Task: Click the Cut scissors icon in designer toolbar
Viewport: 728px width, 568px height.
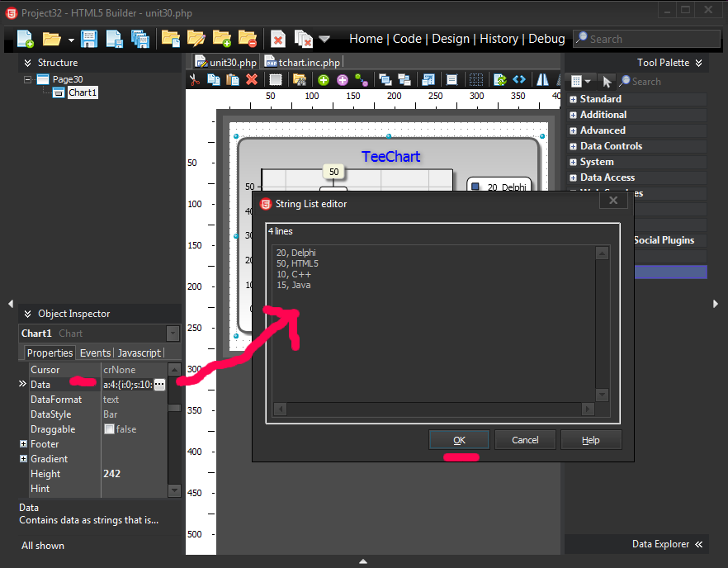Action: pyautogui.click(x=195, y=80)
